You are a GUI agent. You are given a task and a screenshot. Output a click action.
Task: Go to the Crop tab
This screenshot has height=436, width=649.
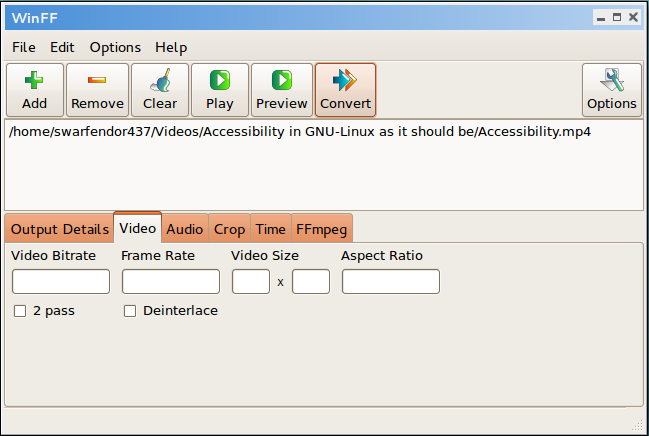229,229
